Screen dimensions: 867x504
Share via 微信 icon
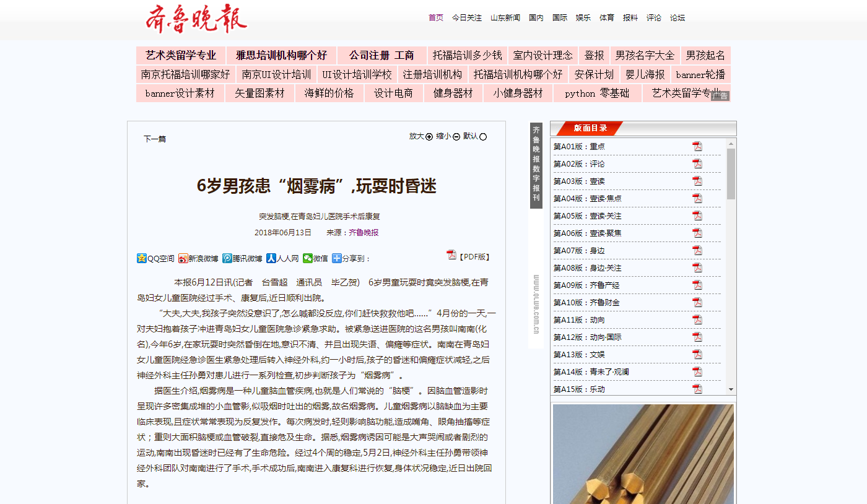308,258
